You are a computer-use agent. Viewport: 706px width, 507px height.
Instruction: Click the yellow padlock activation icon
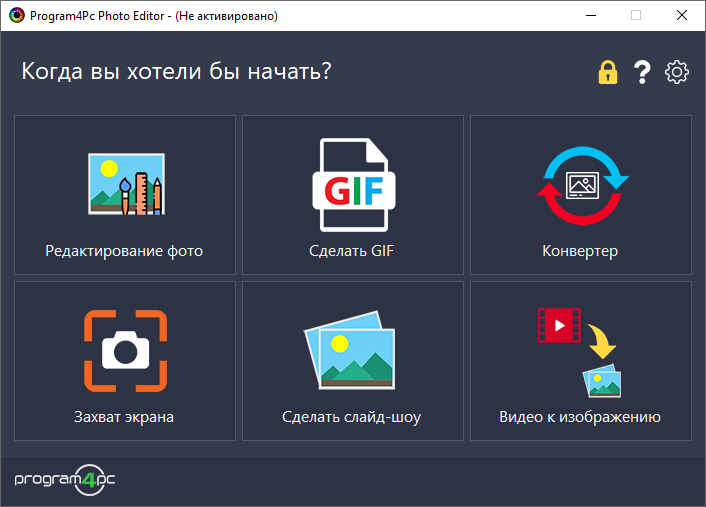608,72
